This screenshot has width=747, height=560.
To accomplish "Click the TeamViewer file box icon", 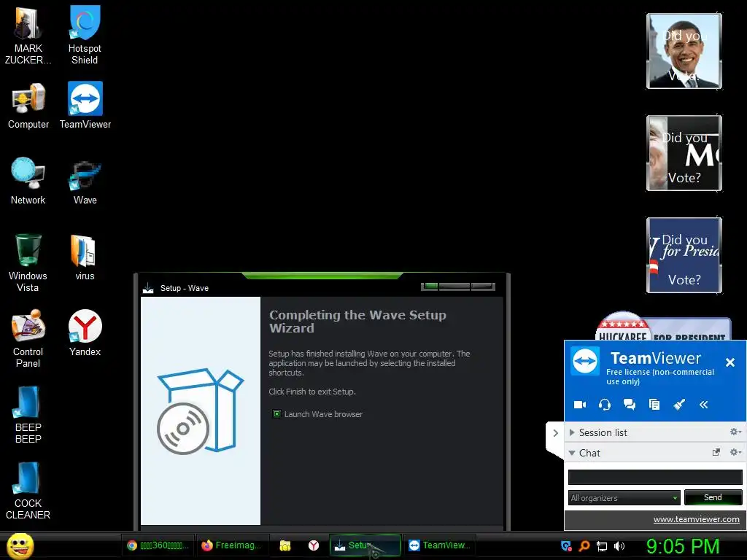I will [x=654, y=405].
